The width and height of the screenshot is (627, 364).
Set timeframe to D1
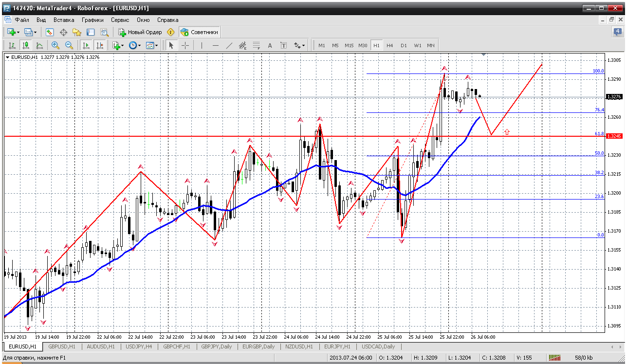404,45
